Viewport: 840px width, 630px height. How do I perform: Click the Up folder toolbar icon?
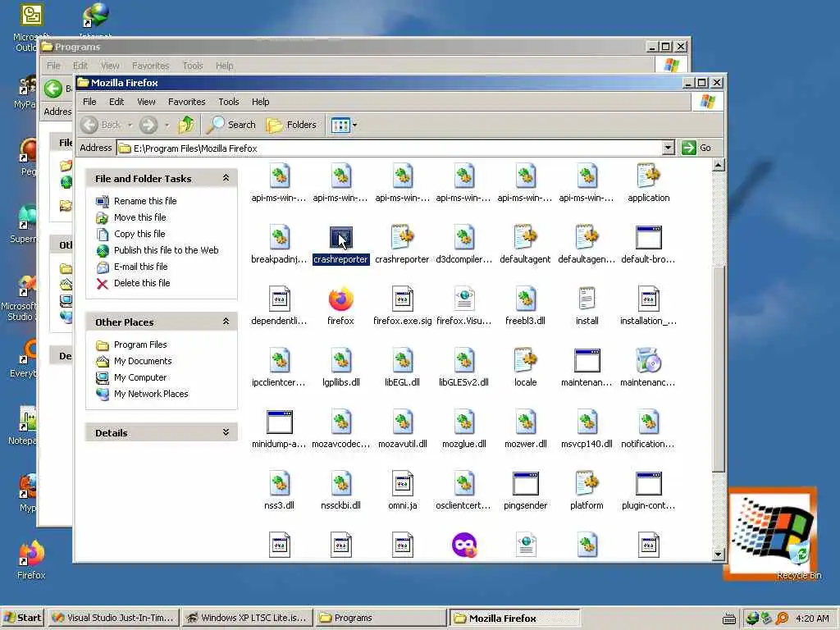click(x=186, y=125)
